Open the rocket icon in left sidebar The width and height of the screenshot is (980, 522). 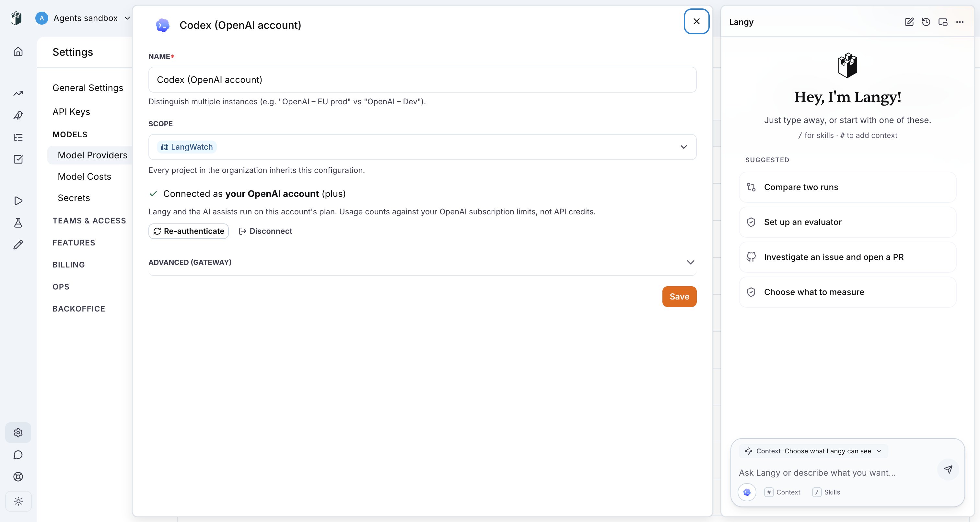(x=18, y=115)
